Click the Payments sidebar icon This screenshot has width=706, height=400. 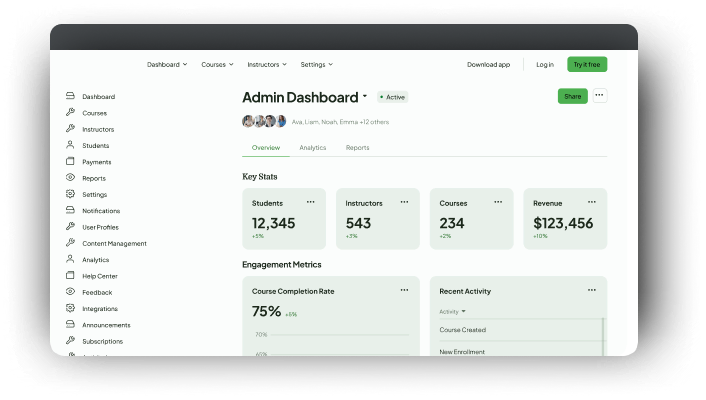(70, 161)
